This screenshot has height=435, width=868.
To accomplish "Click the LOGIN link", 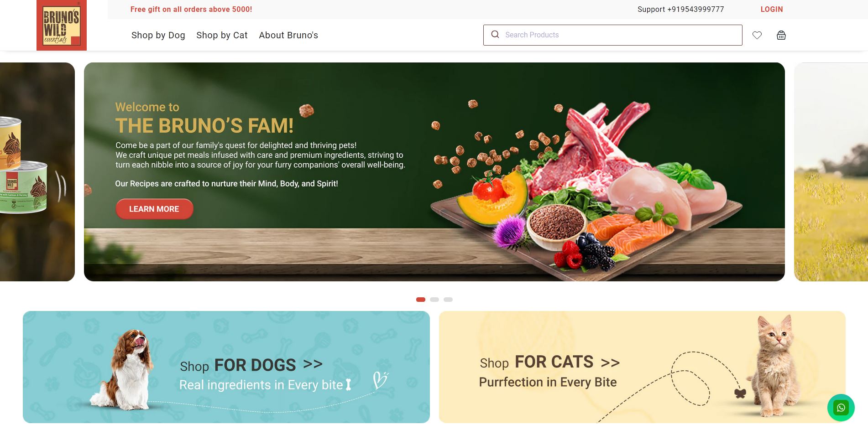I will tap(772, 9).
